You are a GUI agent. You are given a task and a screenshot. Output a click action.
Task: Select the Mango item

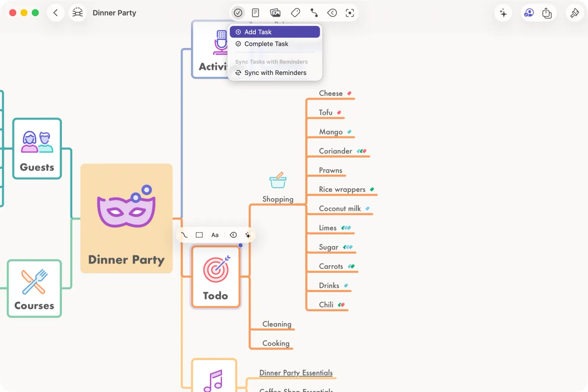[x=331, y=132]
